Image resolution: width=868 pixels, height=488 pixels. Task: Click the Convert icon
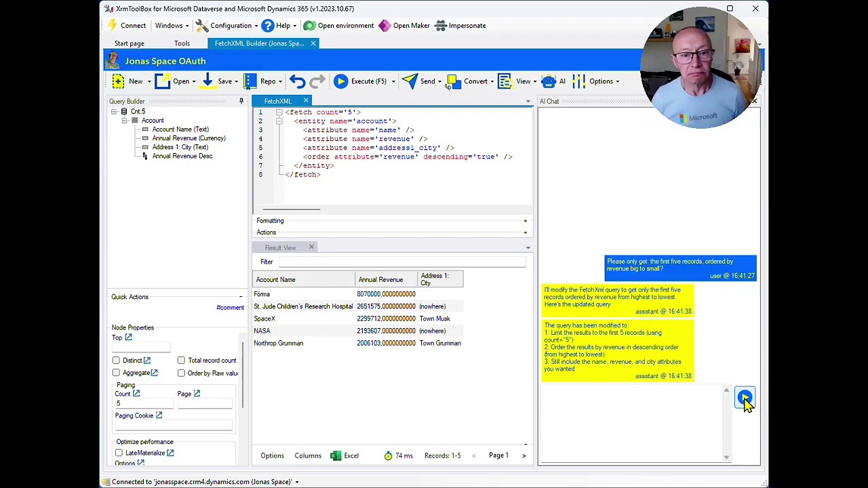click(x=454, y=81)
